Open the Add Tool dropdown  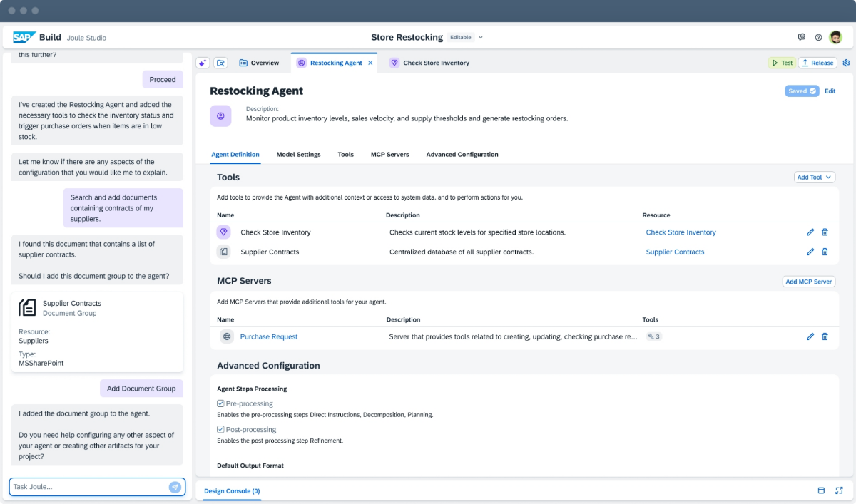814,178
